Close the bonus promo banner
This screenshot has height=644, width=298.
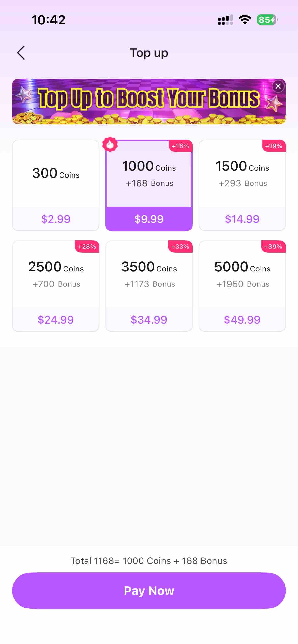point(278,86)
